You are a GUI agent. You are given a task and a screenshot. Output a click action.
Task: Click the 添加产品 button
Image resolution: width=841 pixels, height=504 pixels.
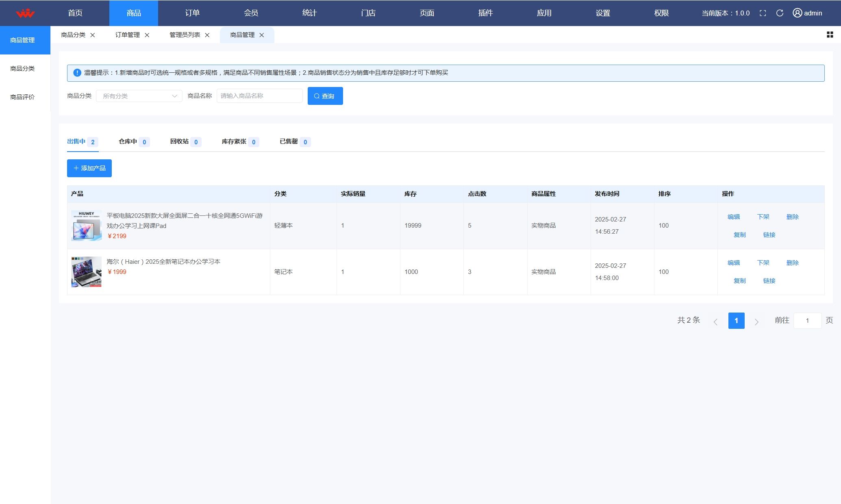point(89,168)
